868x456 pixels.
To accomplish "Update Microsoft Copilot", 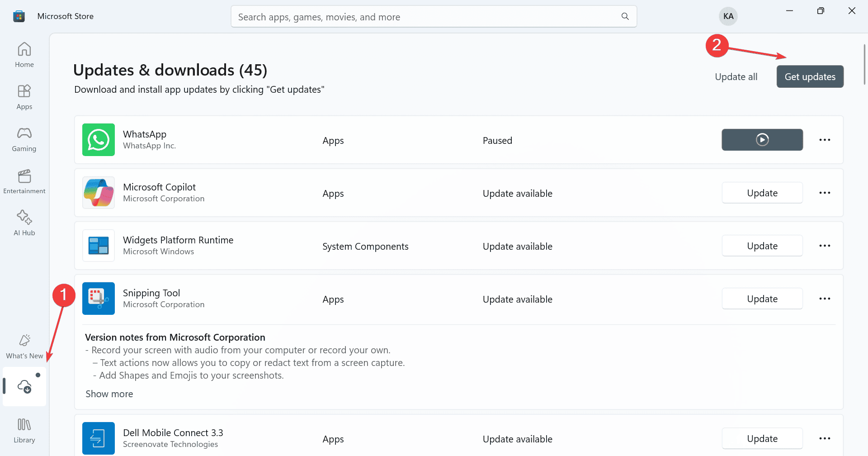I will tap(762, 193).
